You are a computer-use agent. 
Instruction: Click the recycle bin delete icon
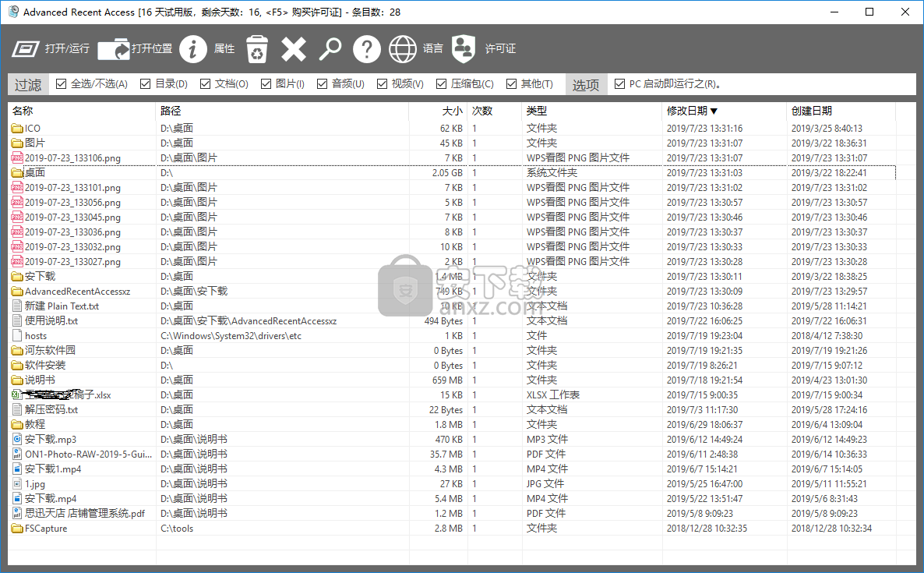pos(257,49)
